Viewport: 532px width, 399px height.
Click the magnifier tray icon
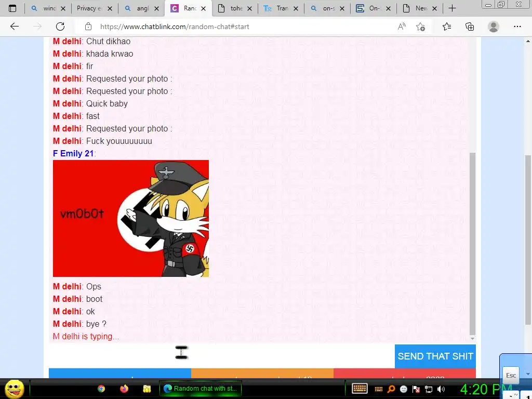pyautogui.click(x=391, y=389)
